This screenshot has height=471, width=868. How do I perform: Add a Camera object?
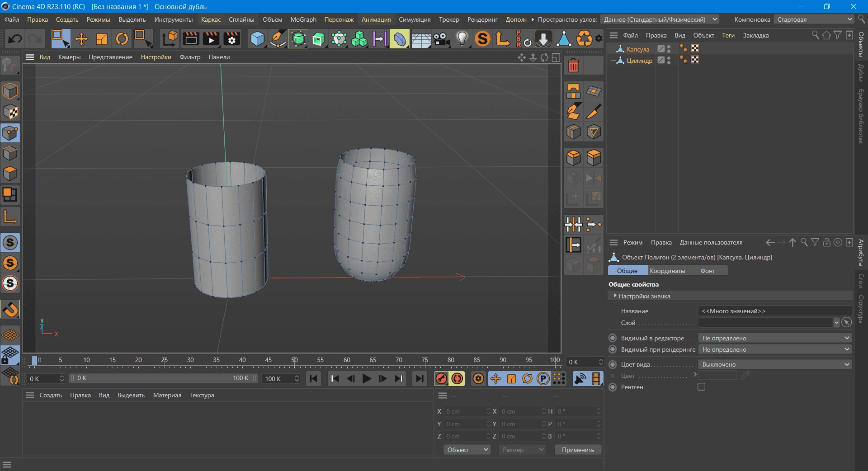click(x=442, y=39)
